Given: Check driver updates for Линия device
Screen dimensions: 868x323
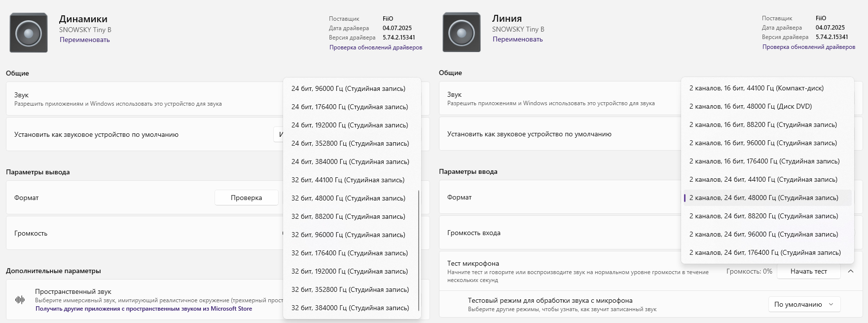Looking at the screenshot, I should 808,47.
